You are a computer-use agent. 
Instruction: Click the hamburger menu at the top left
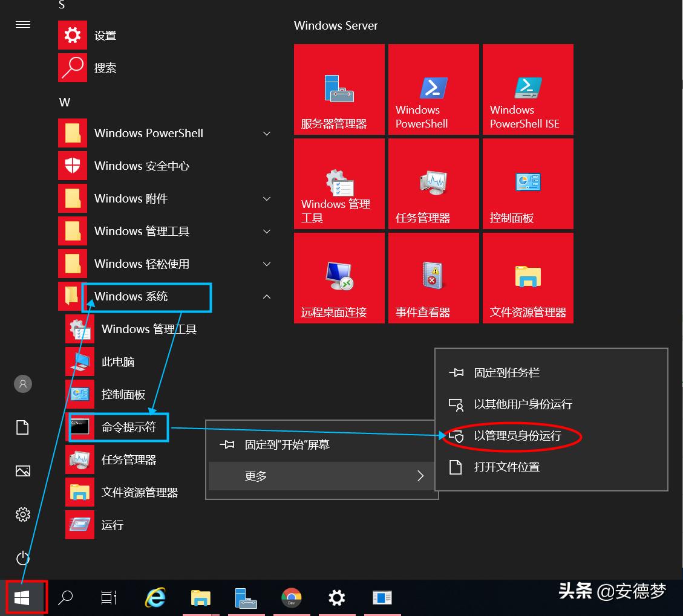coord(23,25)
